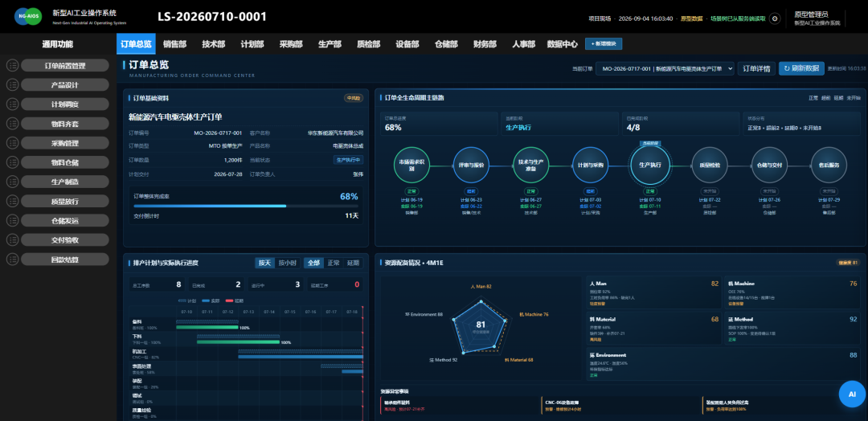
Task: Select the 生产执行 current stage node
Action: tap(650, 165)
